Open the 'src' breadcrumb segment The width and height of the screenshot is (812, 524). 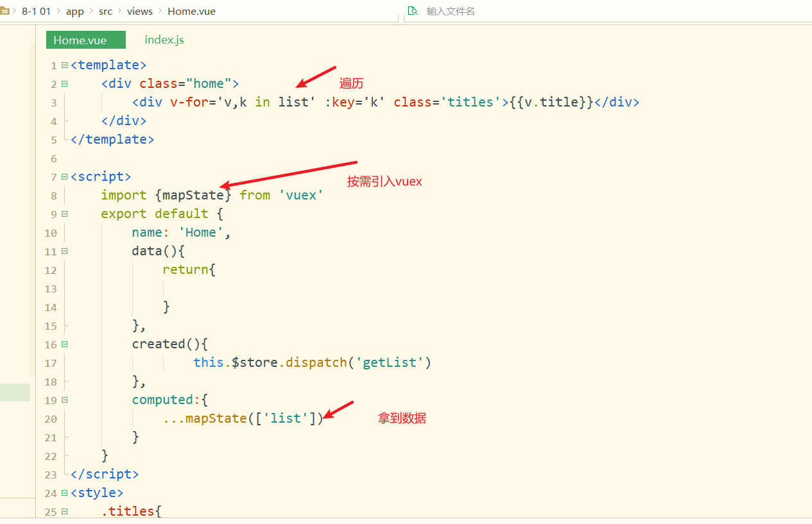pos(105,12)
